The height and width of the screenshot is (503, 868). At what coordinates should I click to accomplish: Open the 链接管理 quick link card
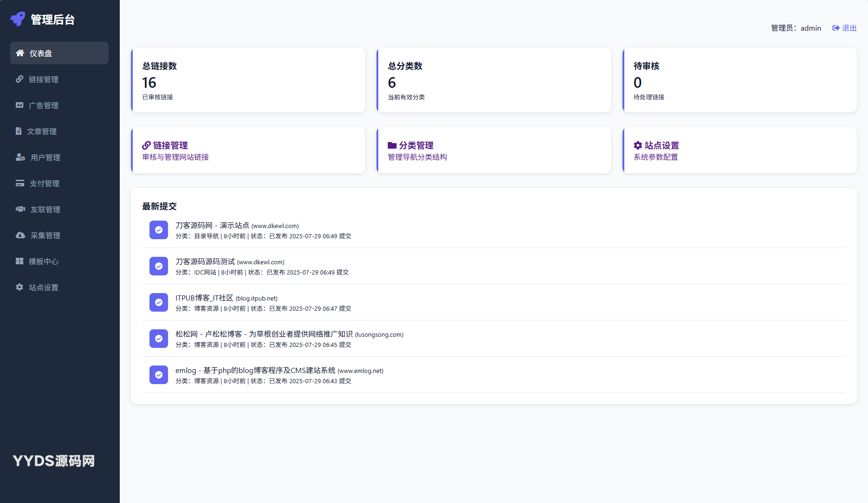[x=248, y=150]
